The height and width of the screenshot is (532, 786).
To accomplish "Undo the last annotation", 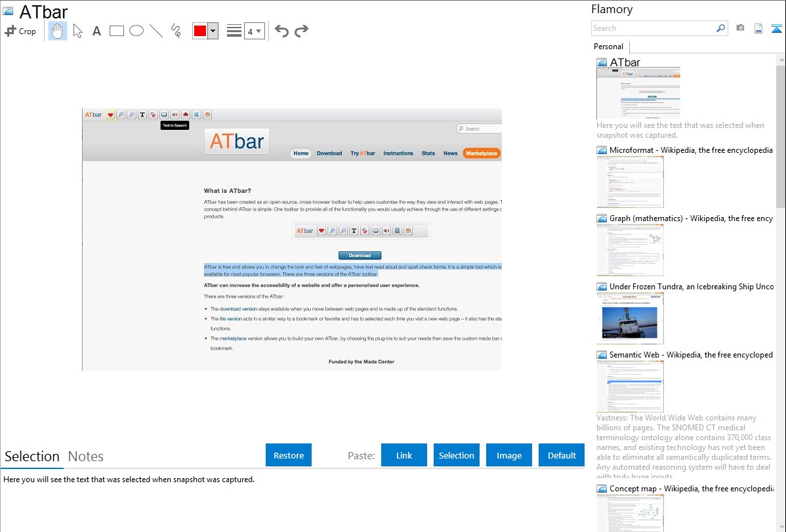I will point(281,31).
